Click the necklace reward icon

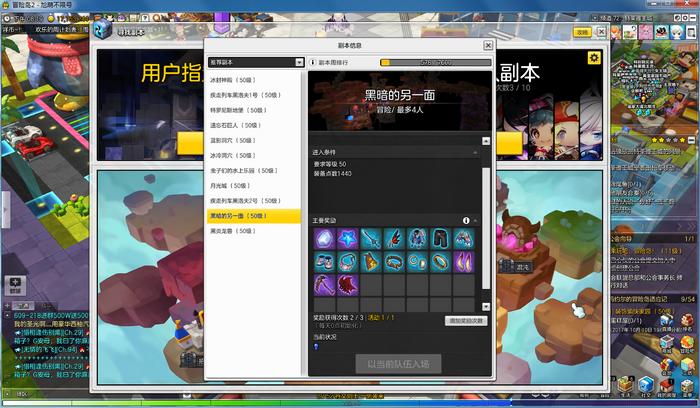tap(348, 262)
